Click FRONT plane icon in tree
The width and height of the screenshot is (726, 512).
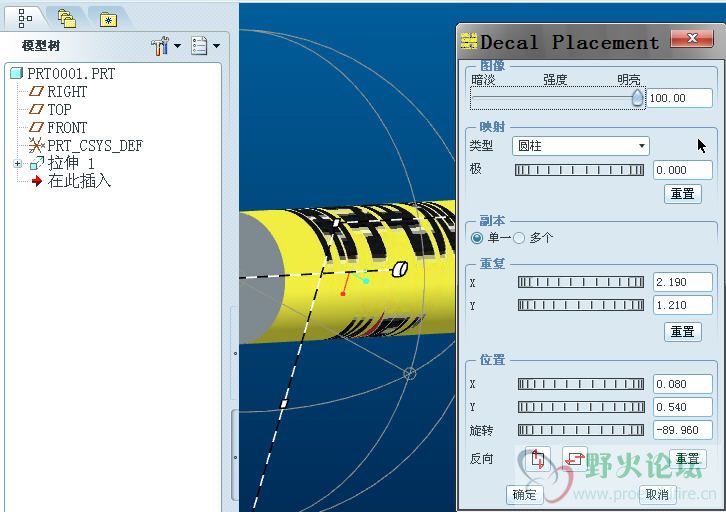[x=36, y=128]
